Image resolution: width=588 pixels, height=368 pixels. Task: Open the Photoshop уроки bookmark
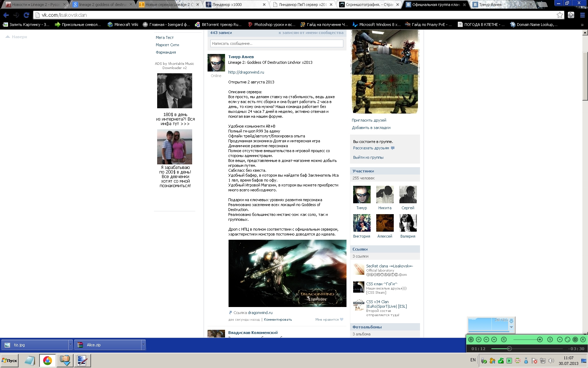(271, 25)
